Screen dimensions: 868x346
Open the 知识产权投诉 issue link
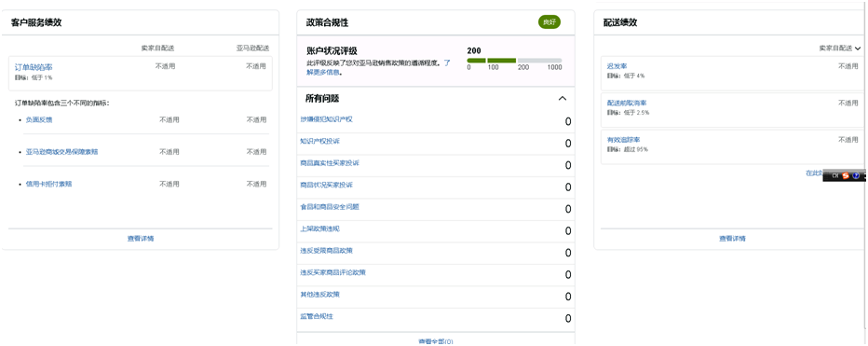pyautogui.click(x=320, y=142)
